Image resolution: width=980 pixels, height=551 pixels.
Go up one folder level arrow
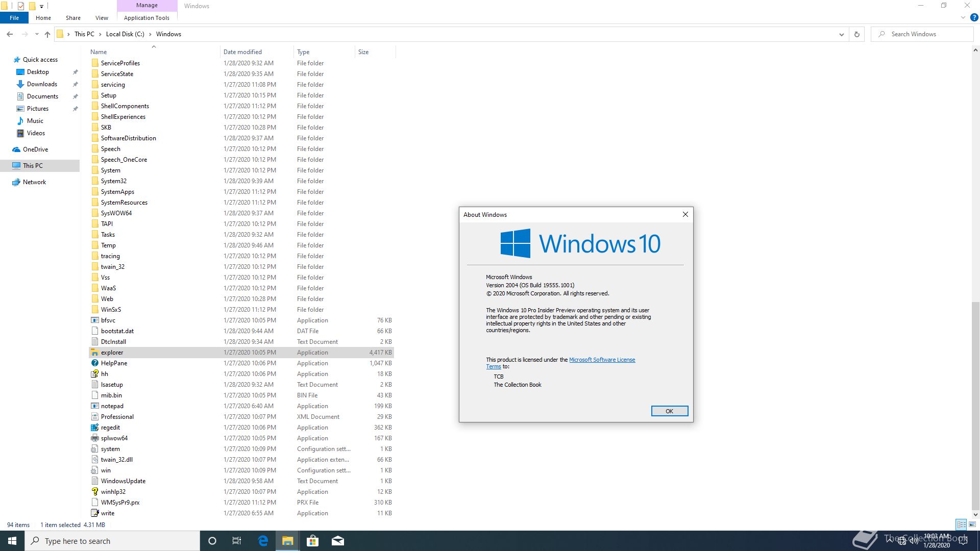point(47,34)
